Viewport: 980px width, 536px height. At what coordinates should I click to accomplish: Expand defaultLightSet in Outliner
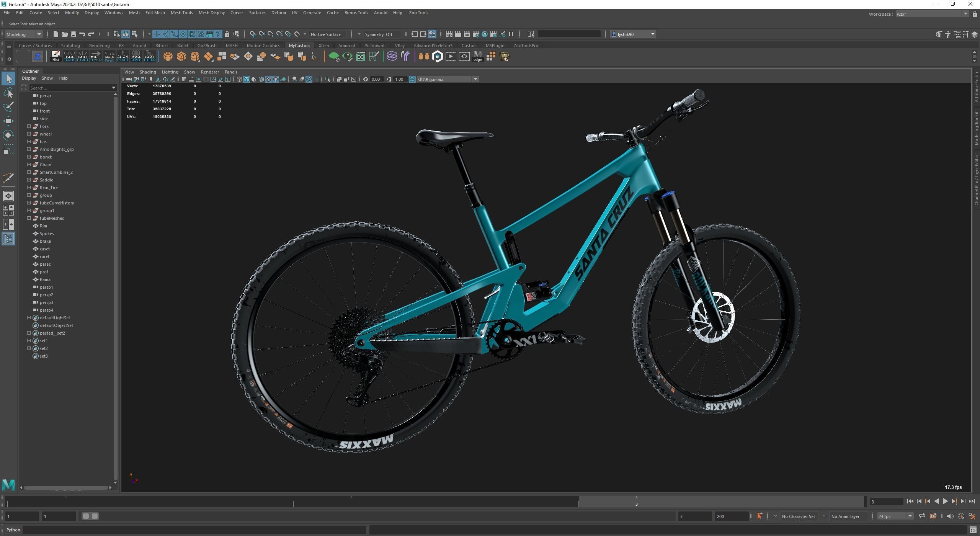point(29,317)
